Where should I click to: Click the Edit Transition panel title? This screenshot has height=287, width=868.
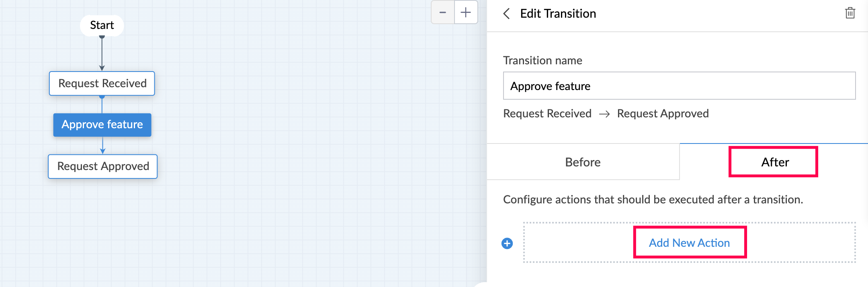558,14
